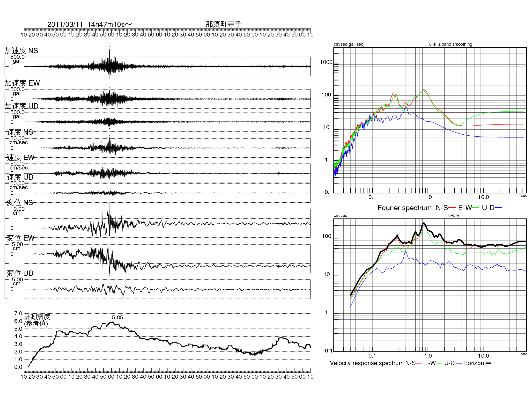
Task: Click the 0.1 x-axis label under response plot
Action: coord(372,355)
